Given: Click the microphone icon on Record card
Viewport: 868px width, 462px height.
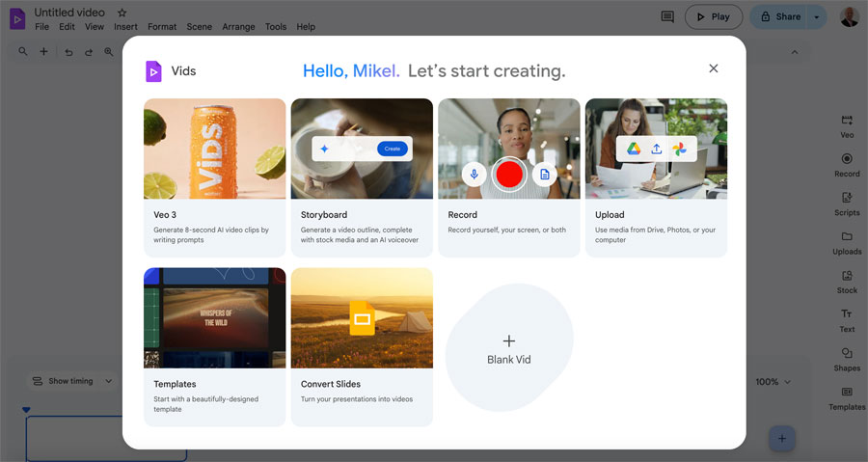Looking at the screenshot, I should tap(474, 174).
